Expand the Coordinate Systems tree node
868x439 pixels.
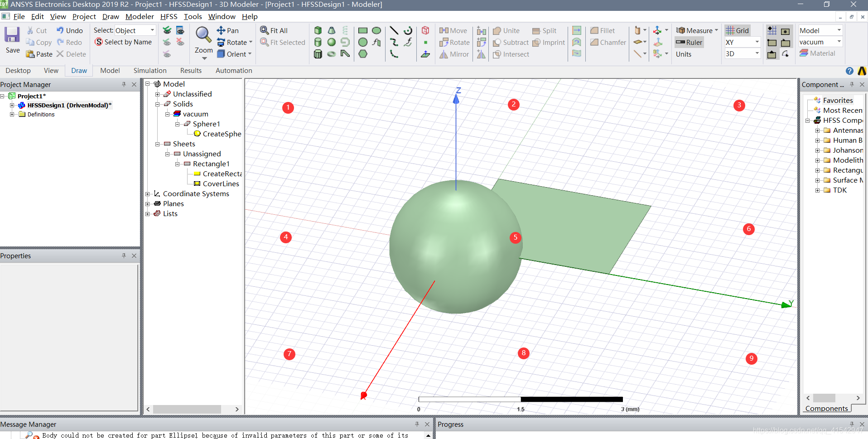pos(148,194)
